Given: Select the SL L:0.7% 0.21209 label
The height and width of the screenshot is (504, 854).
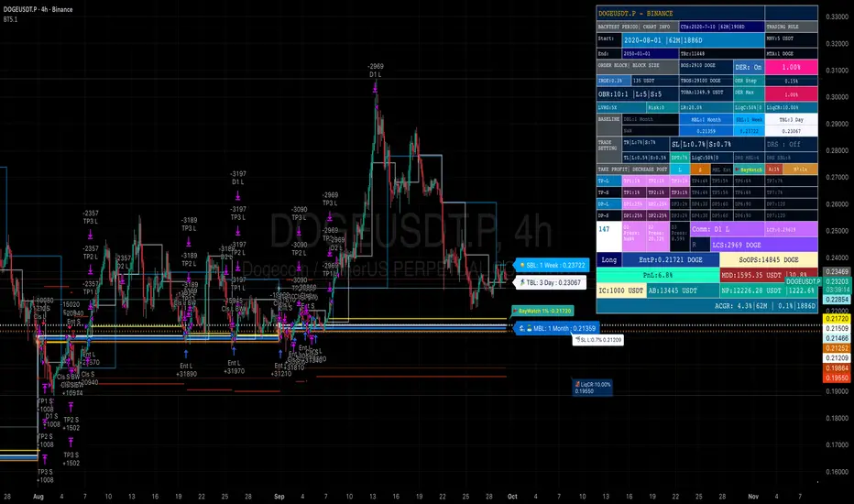Looking at the screenshot, I should tap(597, 339).
